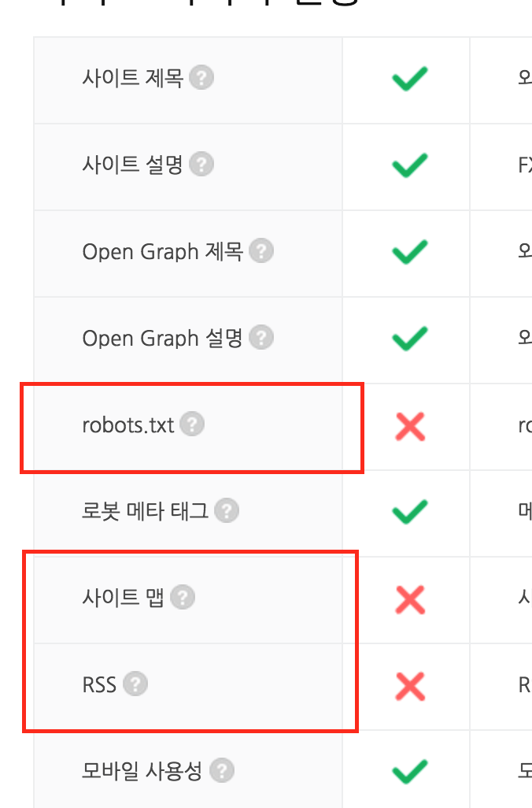The image size is (532, 808).
Task: Click red X status for RSS
Action: (x=410, y=687)
